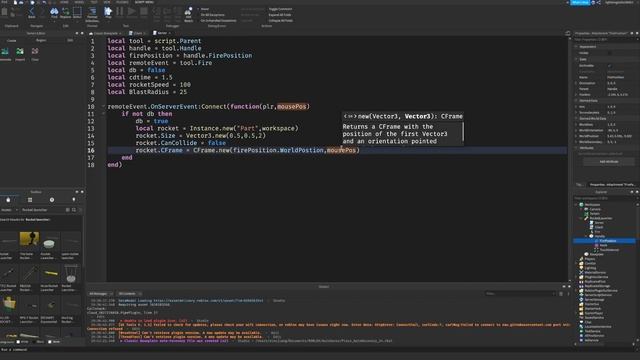This screenshot has width=640, height=360.
Task: Open the All Contexts output filter dropdown
Action: [129, 293]
